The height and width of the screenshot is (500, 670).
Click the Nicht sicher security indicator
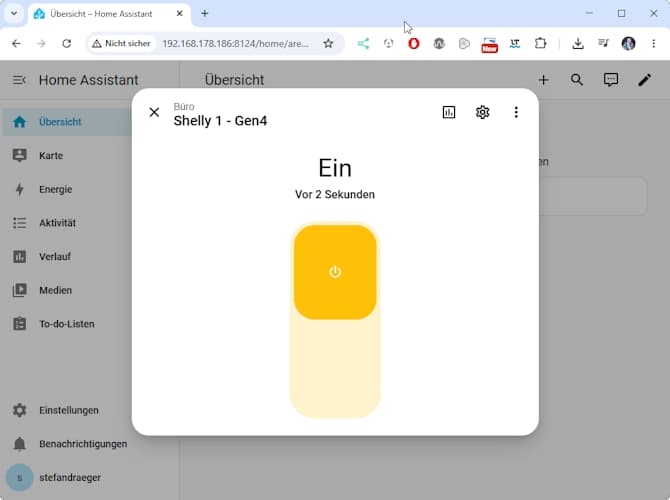pos(121,44)
